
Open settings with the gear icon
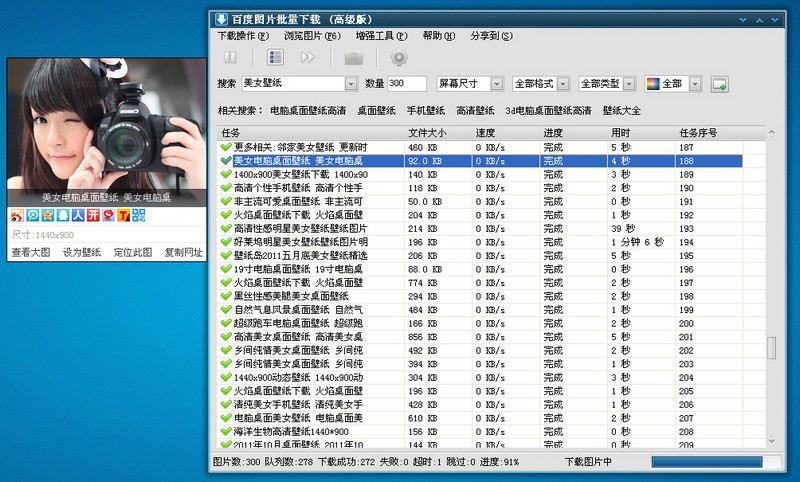(x=399, y=58)
